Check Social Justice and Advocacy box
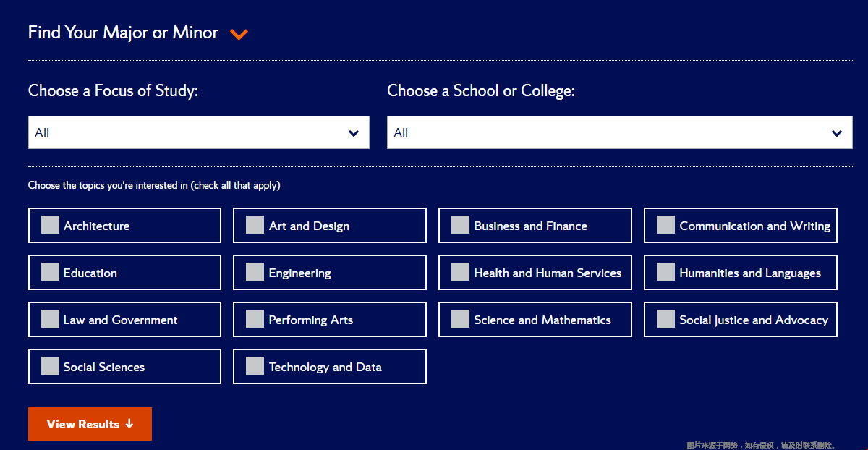Viewport: 868px width, 450px height. pos(665,319)
